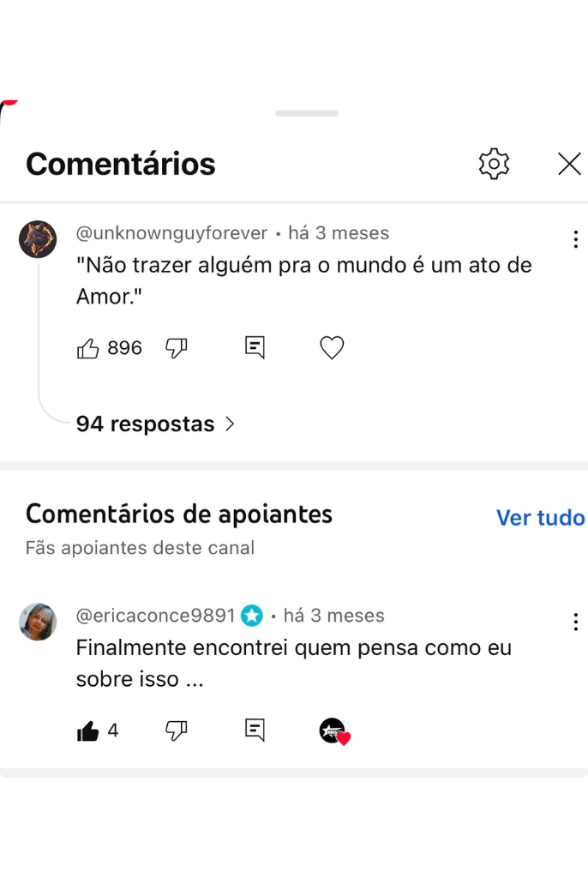Unlike the comment by @ericaconce9891
The height and width of the screenshot is (878, 588).
pyautogui.click(x=88, y=731)
